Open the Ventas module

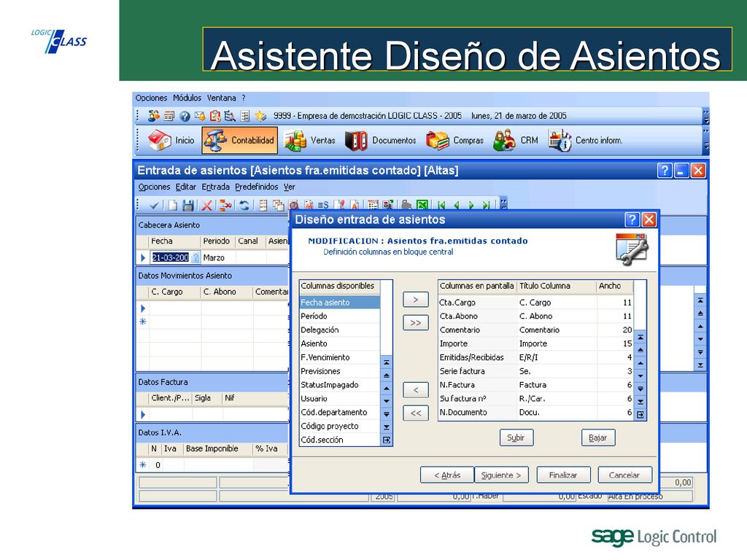pos(309,141)
